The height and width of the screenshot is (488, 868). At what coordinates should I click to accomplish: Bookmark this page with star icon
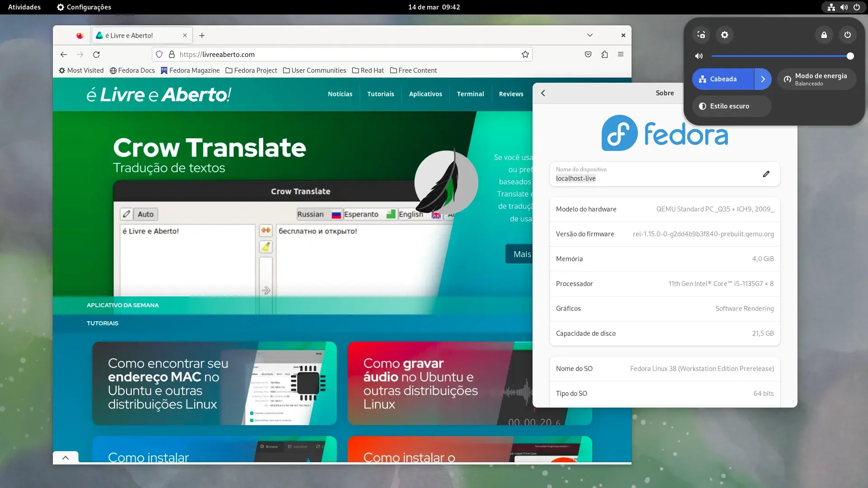click(x=525, y=54)
